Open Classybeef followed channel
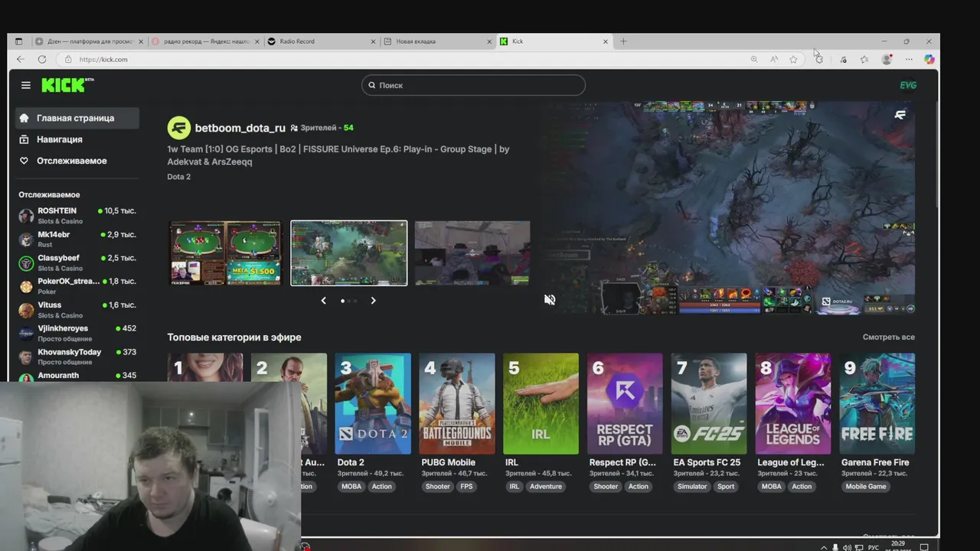The image size is (980, 551). [x=77, y=262]
